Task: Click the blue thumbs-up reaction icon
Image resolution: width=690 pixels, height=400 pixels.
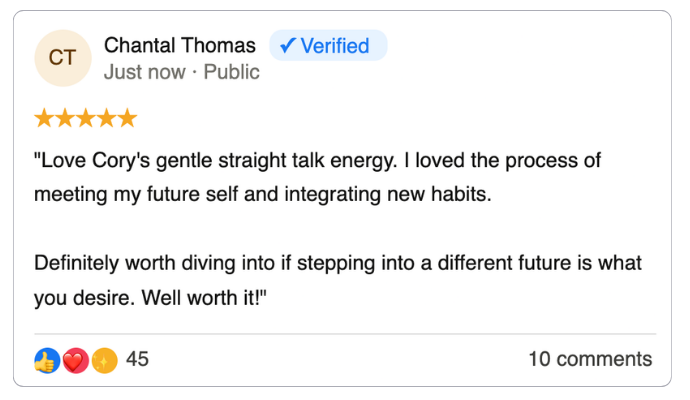Action: 47,360
